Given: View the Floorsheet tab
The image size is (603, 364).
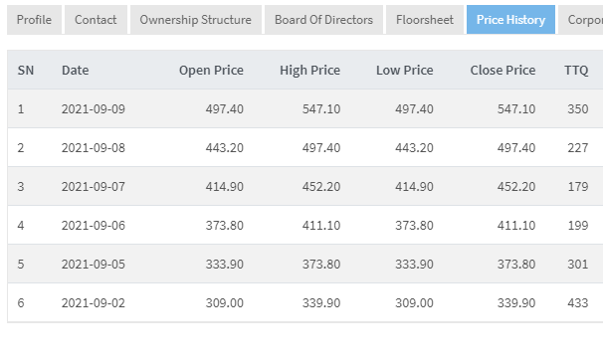Looking at the screenshot, I should point(425,20).
